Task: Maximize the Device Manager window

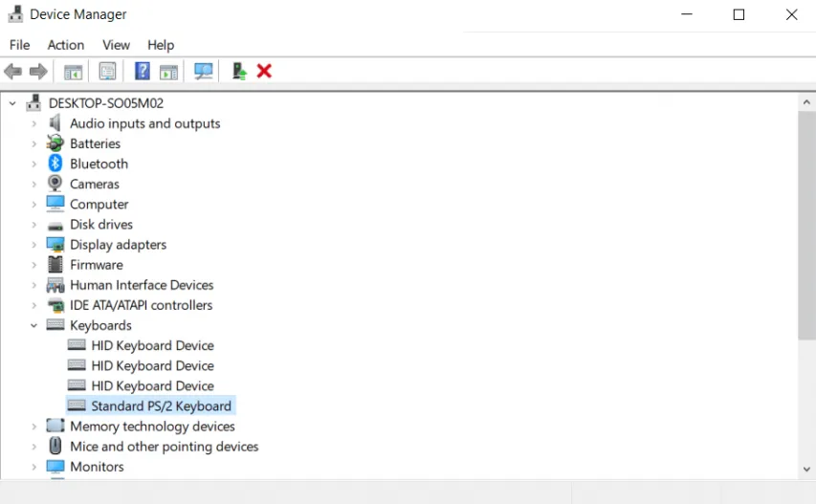Action: coord(739,14)
